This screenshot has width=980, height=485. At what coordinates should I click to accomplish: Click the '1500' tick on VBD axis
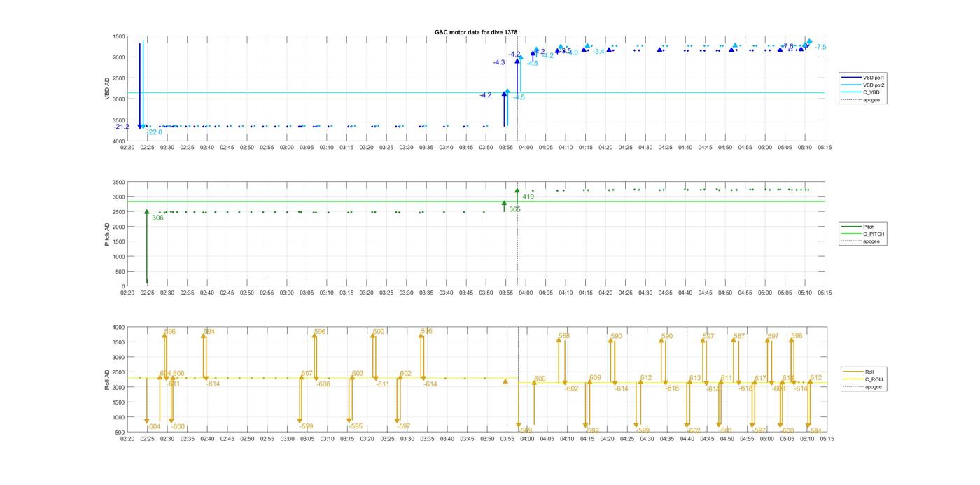(x=118, y=36)
